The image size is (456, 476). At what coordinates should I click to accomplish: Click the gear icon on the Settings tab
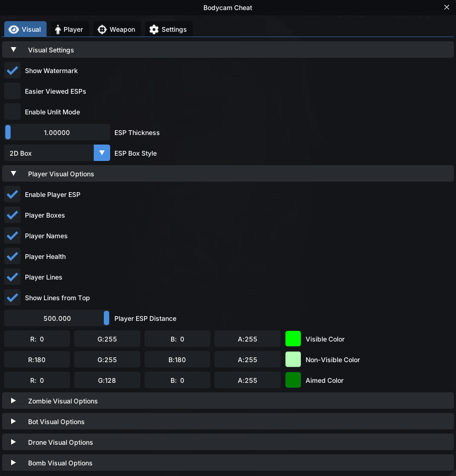(x=154, y=30)
